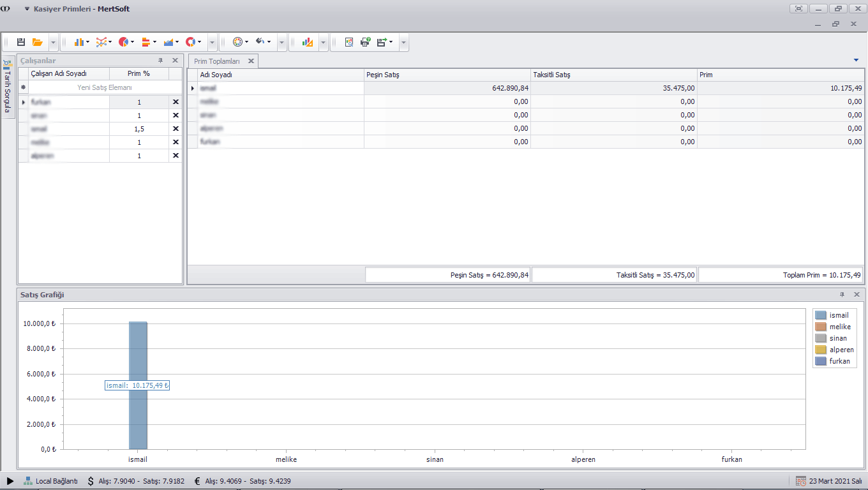Select the doughnut chart type icon
The image size is (868, 490).
coord(190,42)
